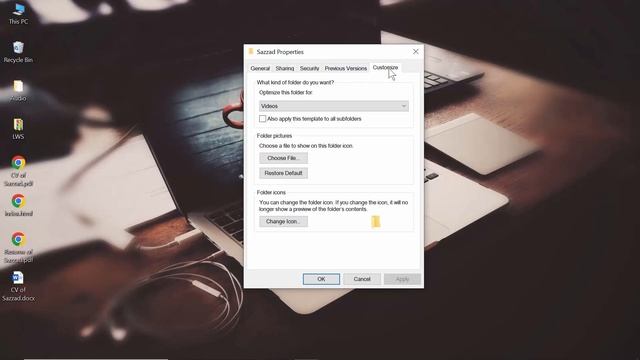This screenshot has height=360, width=640.
Task: Click the Folder icons group label
Action: coord(271,192)
